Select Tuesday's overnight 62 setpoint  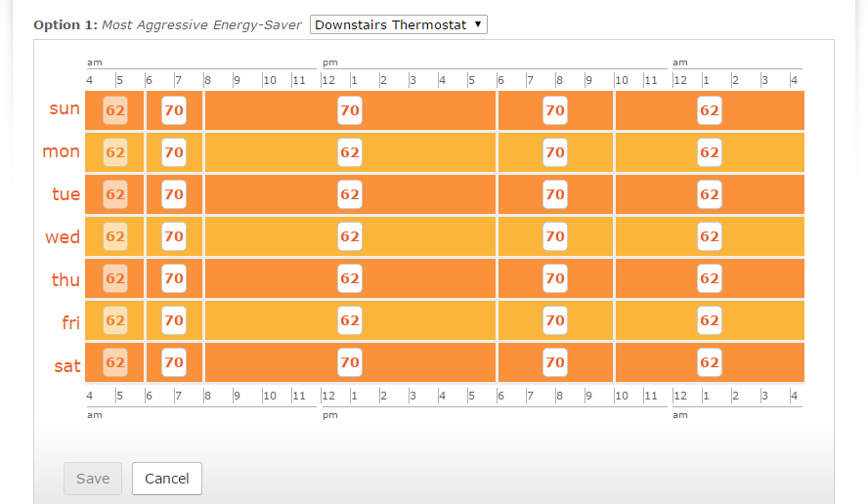710,194
